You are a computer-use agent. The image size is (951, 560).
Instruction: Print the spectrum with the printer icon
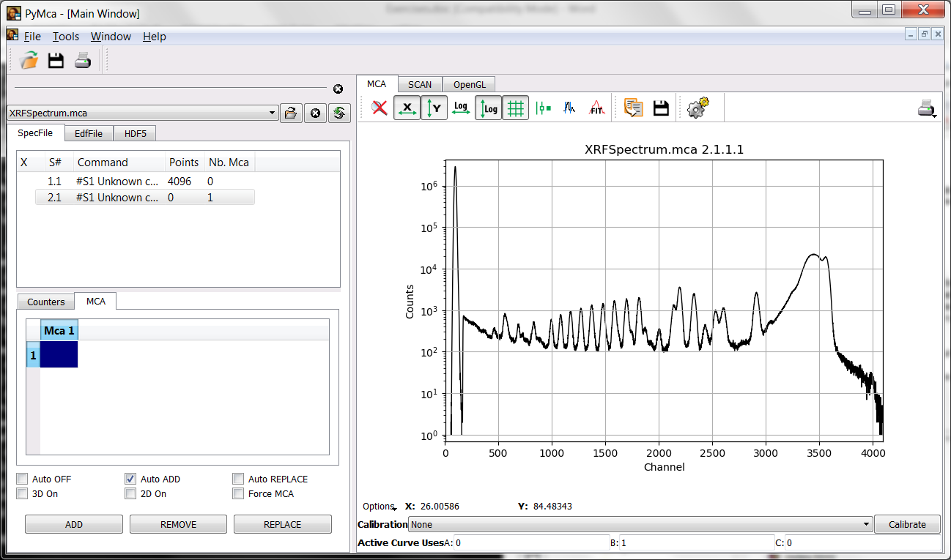coord(925,107)
